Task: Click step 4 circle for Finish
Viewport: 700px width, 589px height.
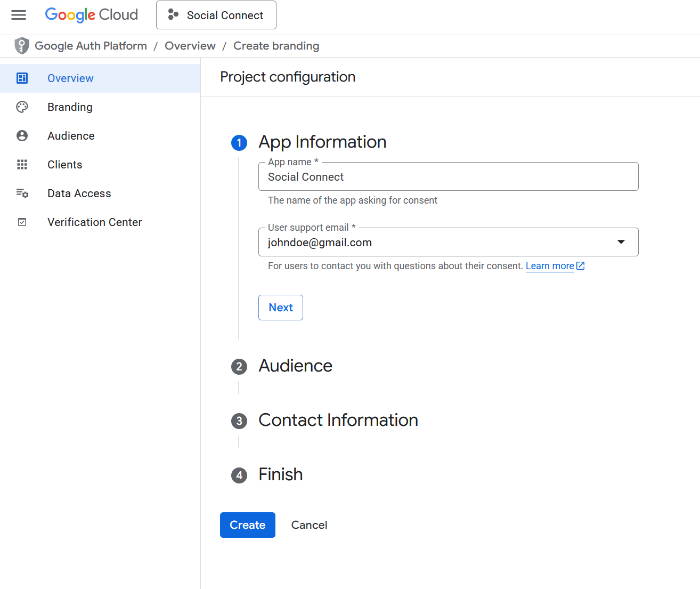Action: coord(239,475)
